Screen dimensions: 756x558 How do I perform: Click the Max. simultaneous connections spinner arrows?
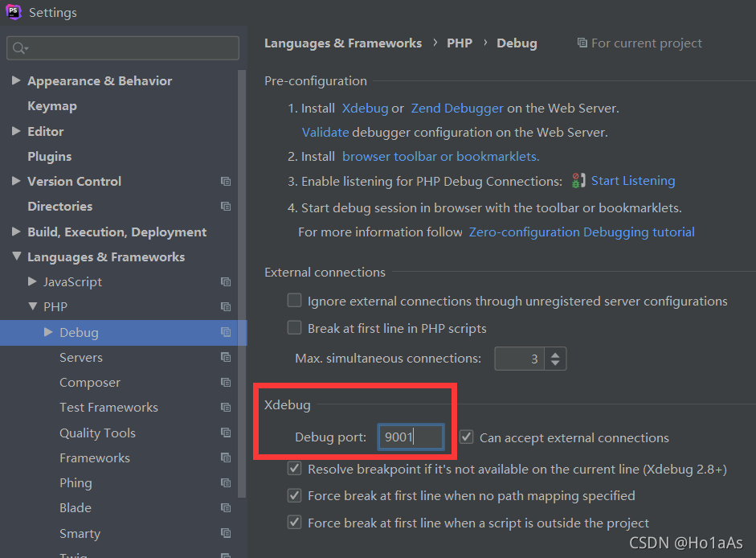point(555,359)
